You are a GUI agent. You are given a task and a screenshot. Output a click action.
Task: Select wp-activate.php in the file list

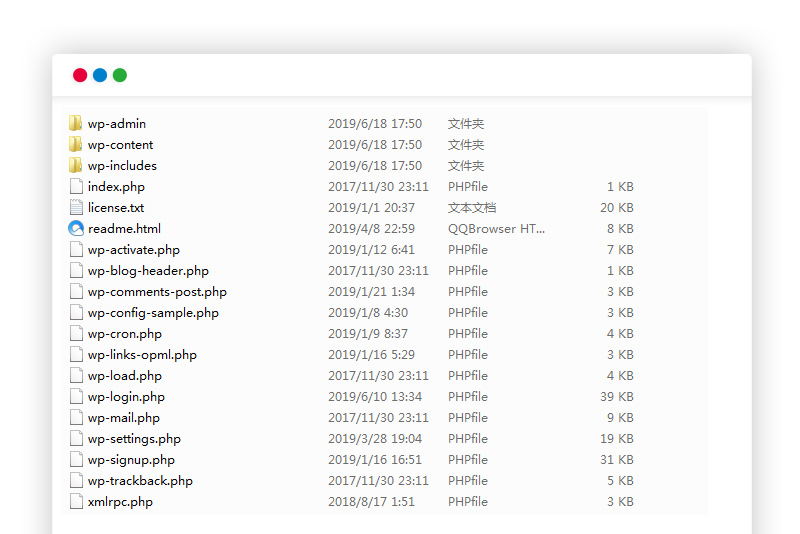tap(134, 250)
